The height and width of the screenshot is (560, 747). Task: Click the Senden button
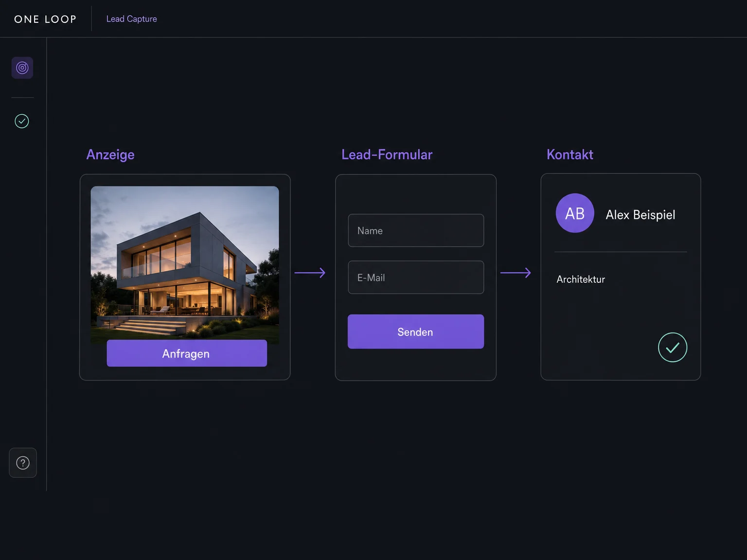pos(416,332)
